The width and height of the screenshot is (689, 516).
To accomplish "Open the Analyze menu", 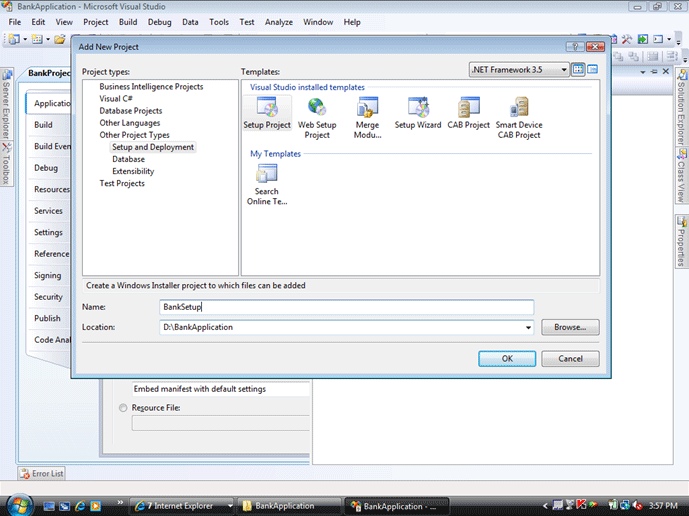I will [x=279, y=22].
